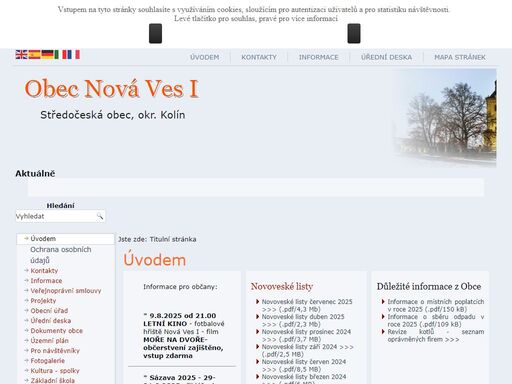Click the Aktuálně heading
The image size is (512, 384).
tap(35, 173)
